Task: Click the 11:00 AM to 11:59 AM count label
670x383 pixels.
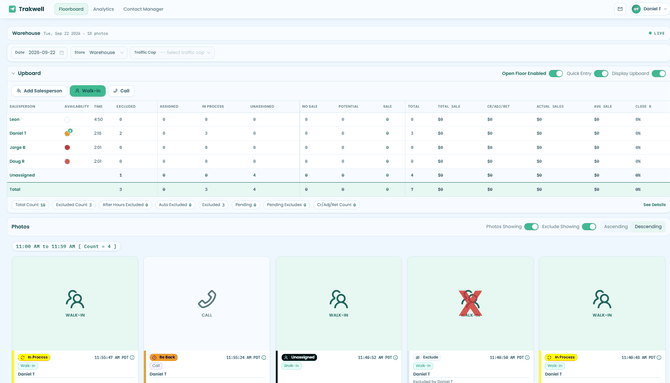Action: pyautogui.click(x=66, y=247)
